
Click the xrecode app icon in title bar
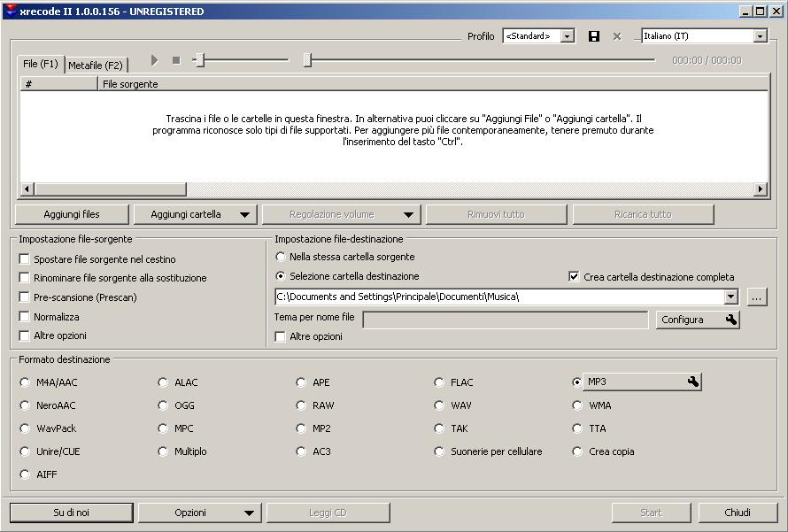pyautogui.click(x=11, y=12)
